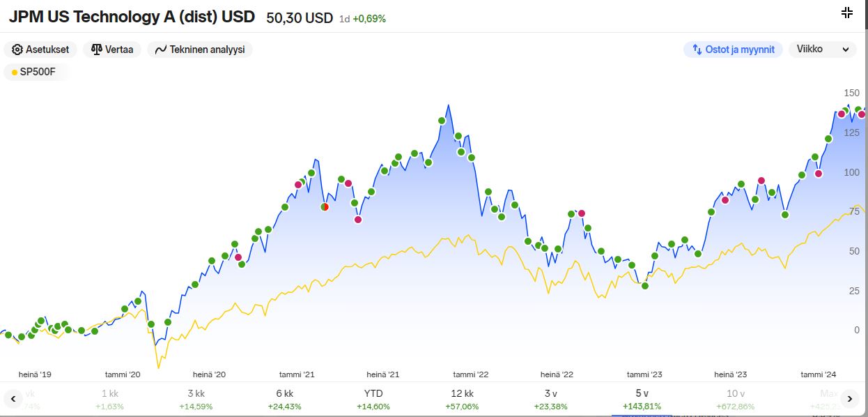The height and width of the screenshot is (417, 868).
Task: Click the collapse chart icon at top right
Action: (x=847, y=13)
